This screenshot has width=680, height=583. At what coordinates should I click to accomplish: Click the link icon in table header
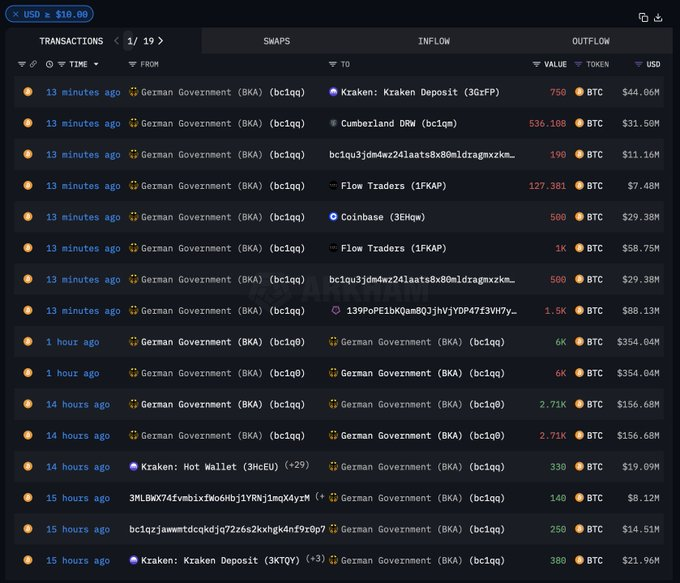tap(33, 64)
